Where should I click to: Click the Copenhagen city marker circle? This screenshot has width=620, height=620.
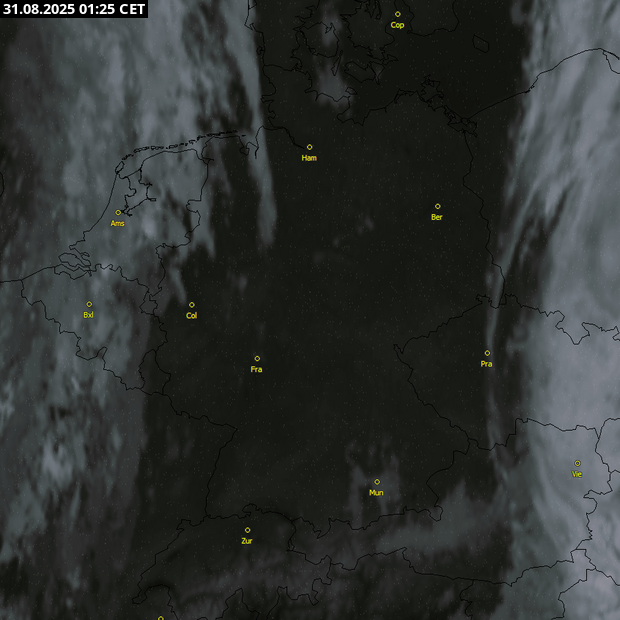397,14
